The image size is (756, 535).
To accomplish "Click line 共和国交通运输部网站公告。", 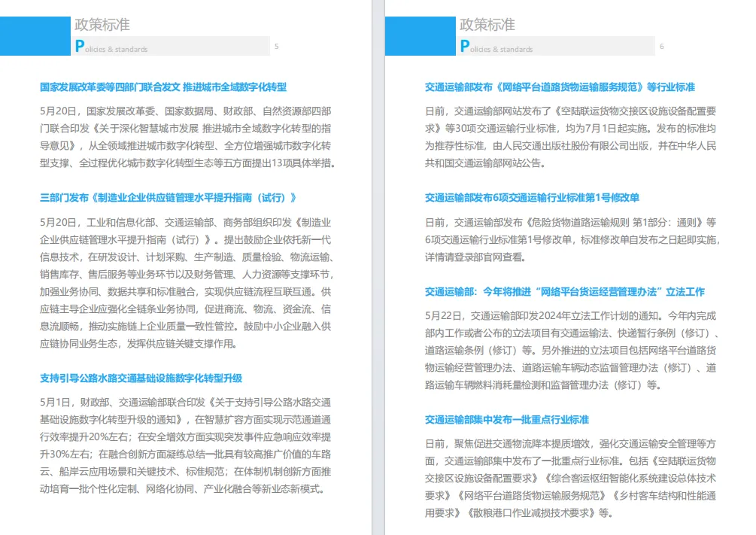I will tap(485, 163).
